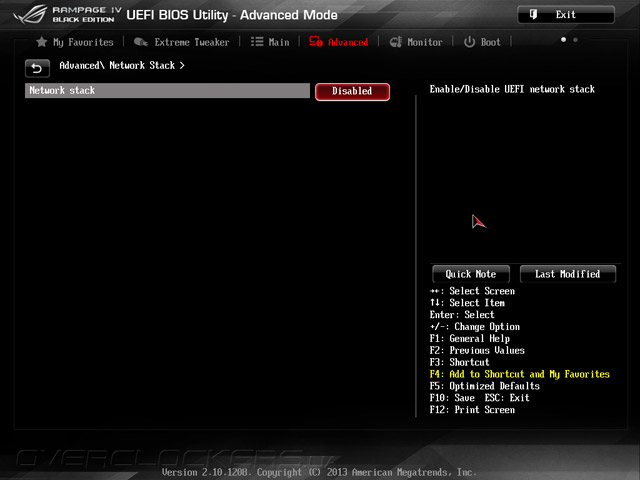The image size is (640, 480).
Task: Click the Last Modified button
Action: [x=567, y=274]
